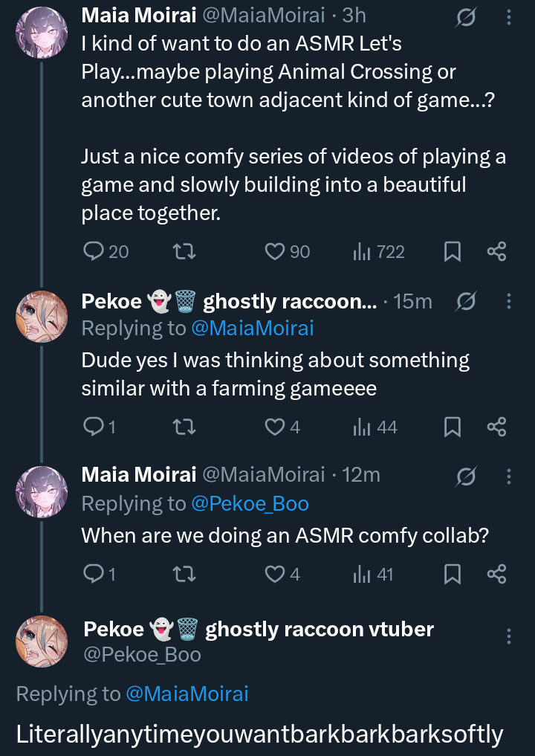Open more options on Pekoe's bottom tweet
The image size is (535, 756).
pos(509,636)
